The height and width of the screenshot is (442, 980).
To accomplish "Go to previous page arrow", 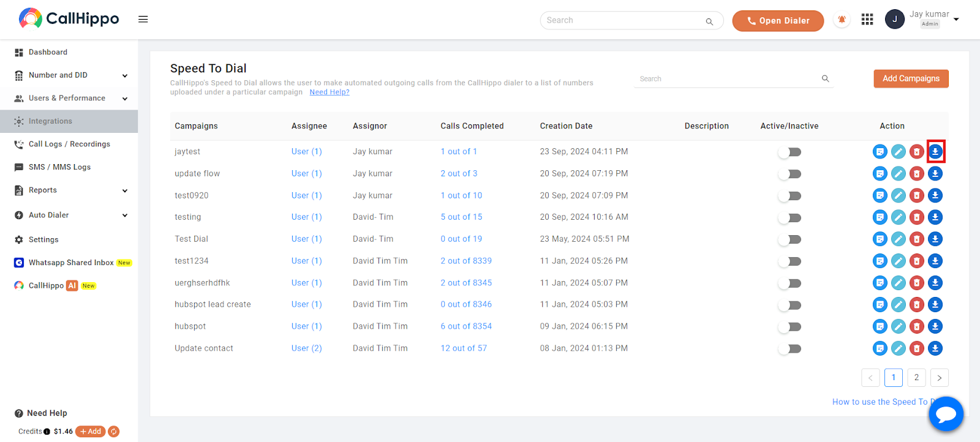I will point(870,378).
